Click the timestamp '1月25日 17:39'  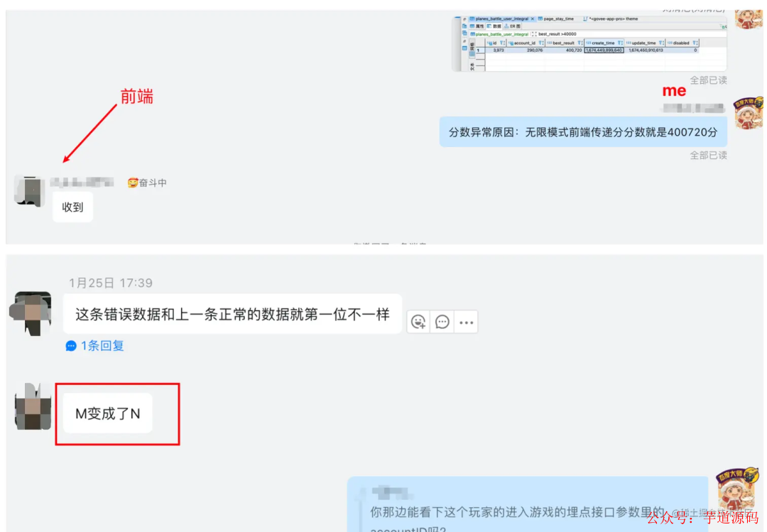click(x=111, y=283)
